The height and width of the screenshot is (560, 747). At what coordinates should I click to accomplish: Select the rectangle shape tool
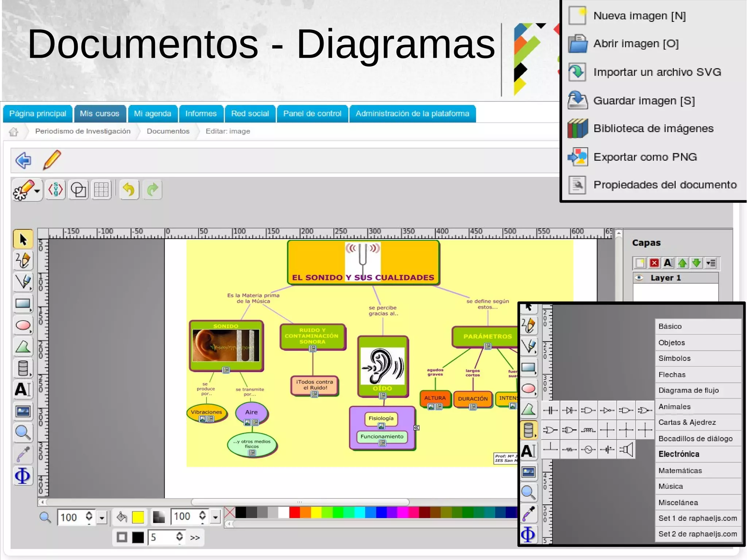(23, 304)
